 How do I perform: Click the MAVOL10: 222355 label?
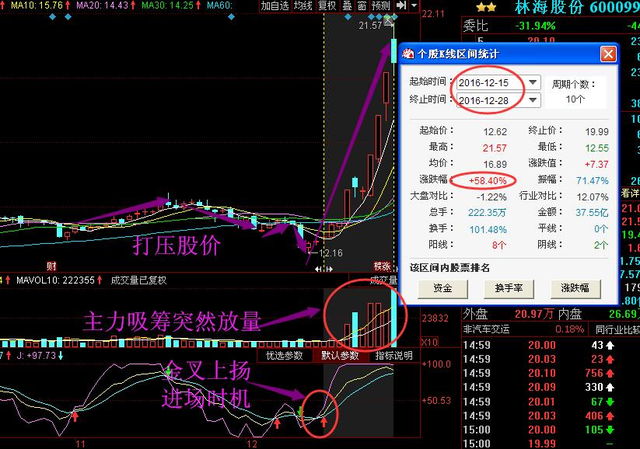[56, 280]
